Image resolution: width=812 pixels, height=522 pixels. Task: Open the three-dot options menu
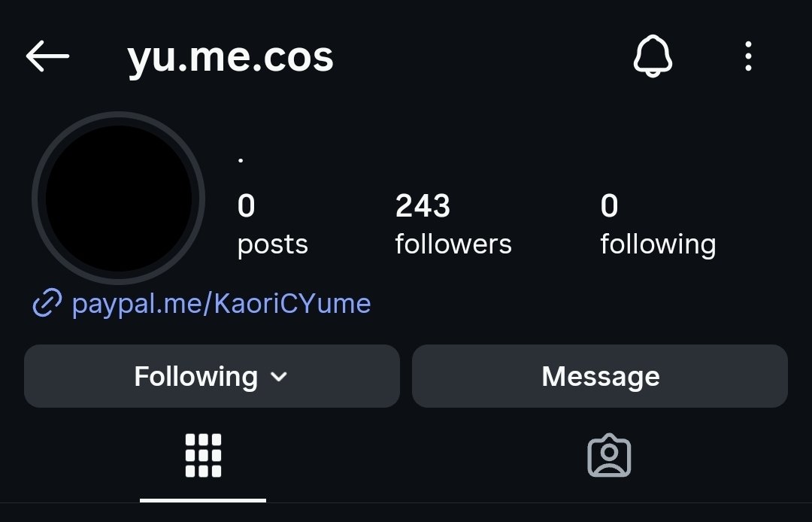point(748,56)
